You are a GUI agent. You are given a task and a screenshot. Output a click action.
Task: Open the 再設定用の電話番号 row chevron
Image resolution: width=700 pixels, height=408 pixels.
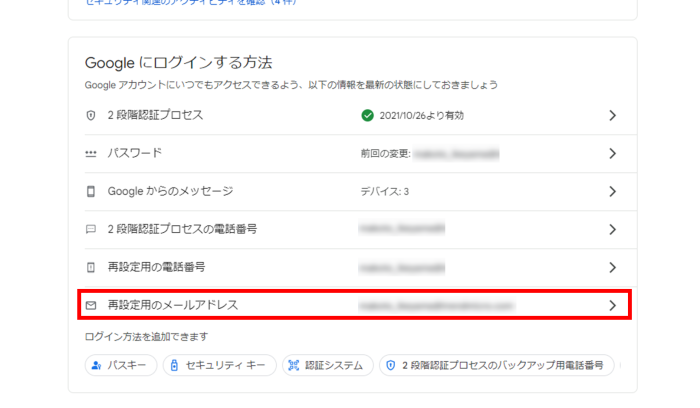[x=612, y=267]
